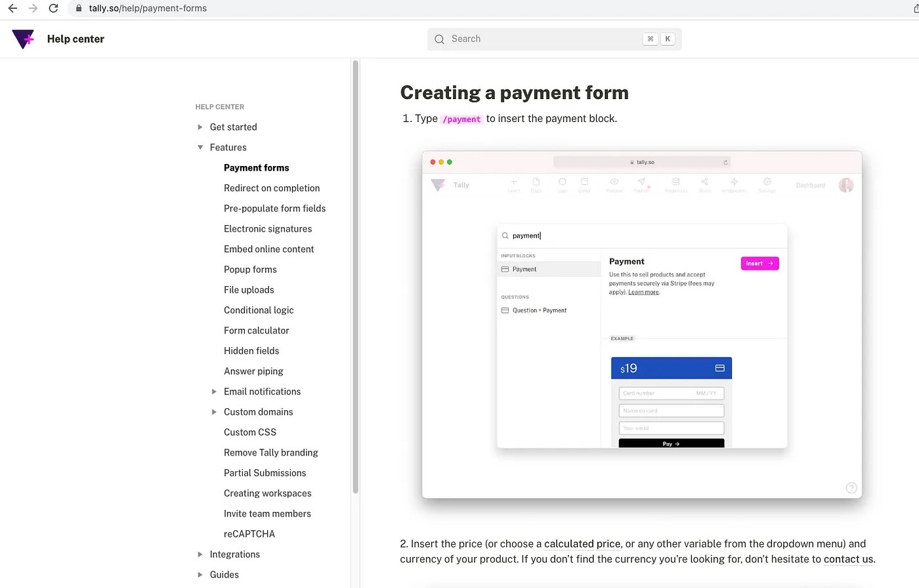
Task: Open the Integrations section
Action: point(234,555)
